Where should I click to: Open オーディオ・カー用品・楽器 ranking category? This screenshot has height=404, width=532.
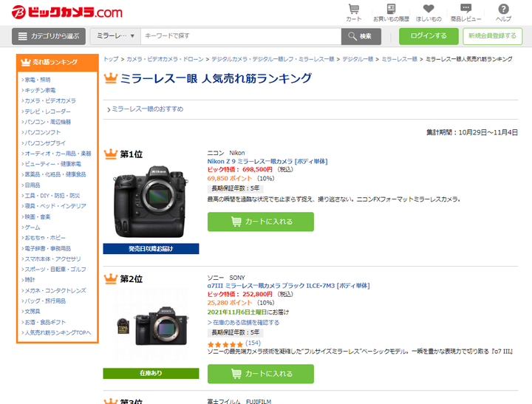58,154
